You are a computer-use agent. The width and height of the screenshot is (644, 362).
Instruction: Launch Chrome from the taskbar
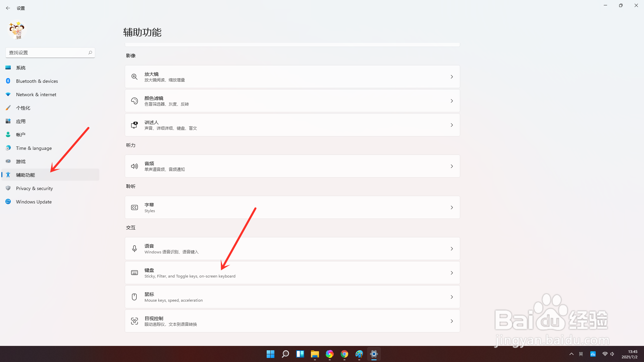[344, 354]
